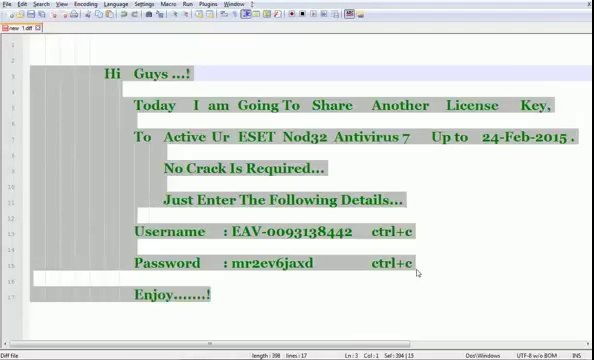
Task: Toggle Show All Characters icon
Action: tap(234, 14)
